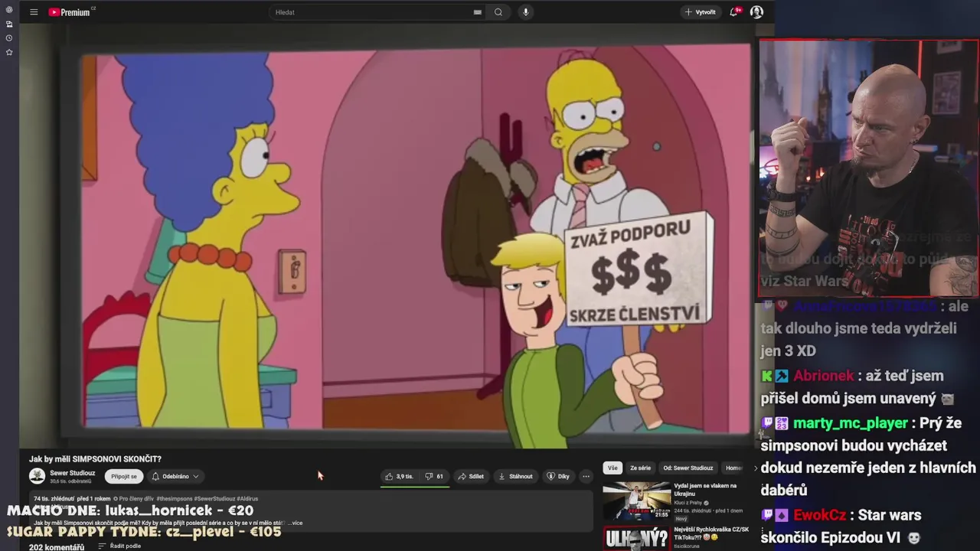
Task: Click the Díky thanks button
Action: (x=557, y=476)
